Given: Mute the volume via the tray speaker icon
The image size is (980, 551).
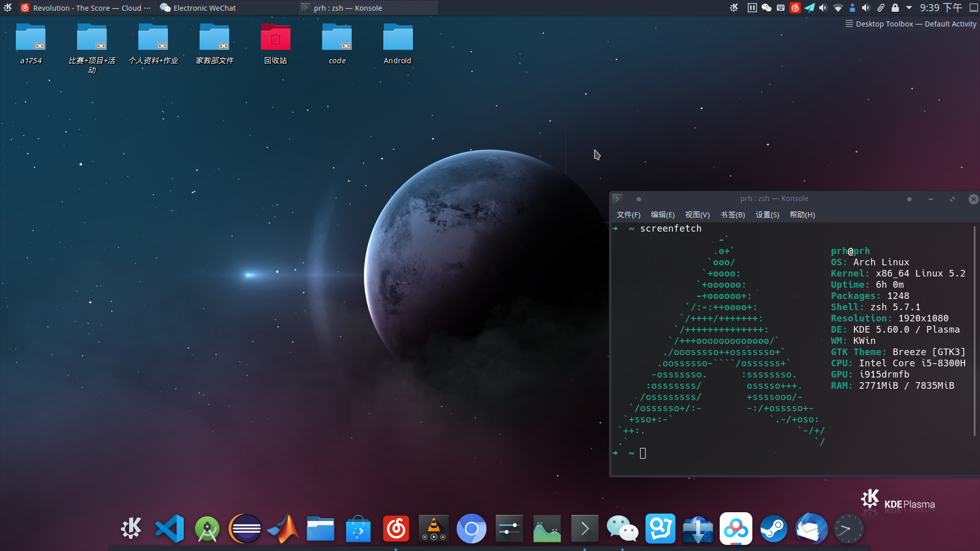Looking at the screenshot, I should tap(823, 8).
